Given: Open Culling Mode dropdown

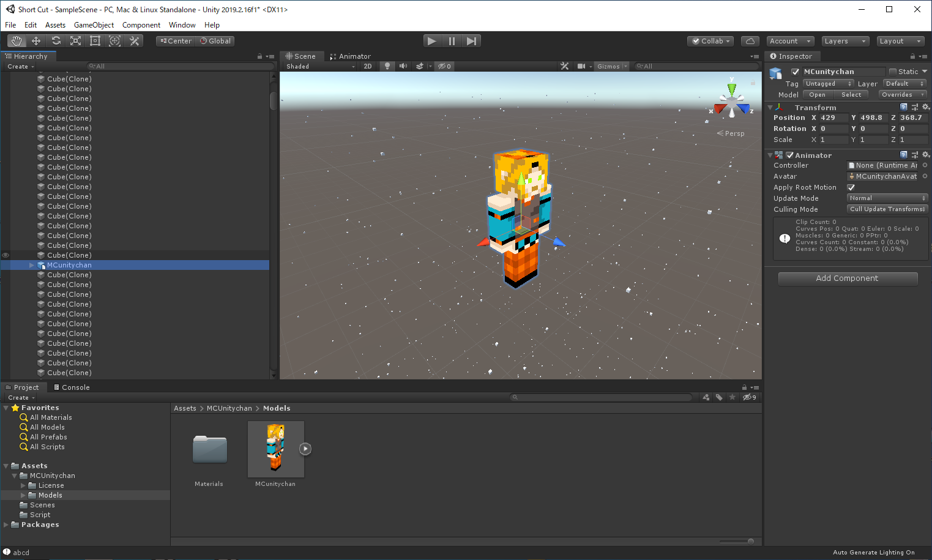Looking at the screenshot, I should pos(887,209).
